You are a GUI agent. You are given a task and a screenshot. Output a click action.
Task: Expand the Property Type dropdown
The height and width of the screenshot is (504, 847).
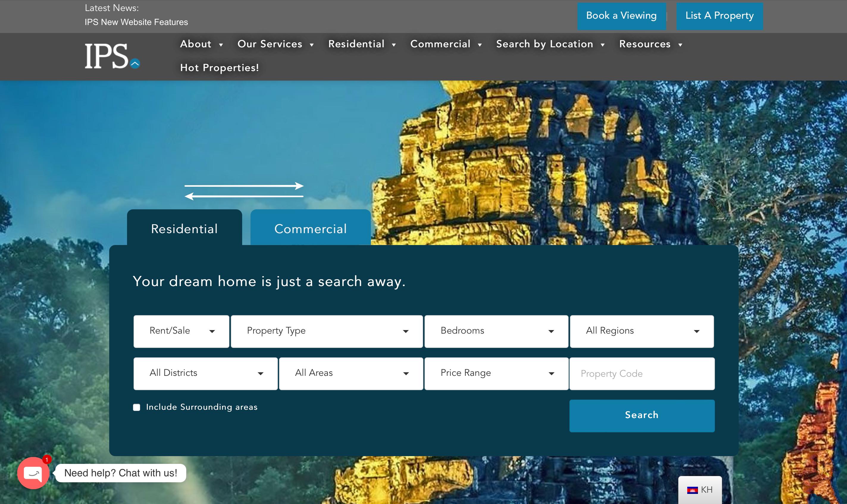pos(326,331)
